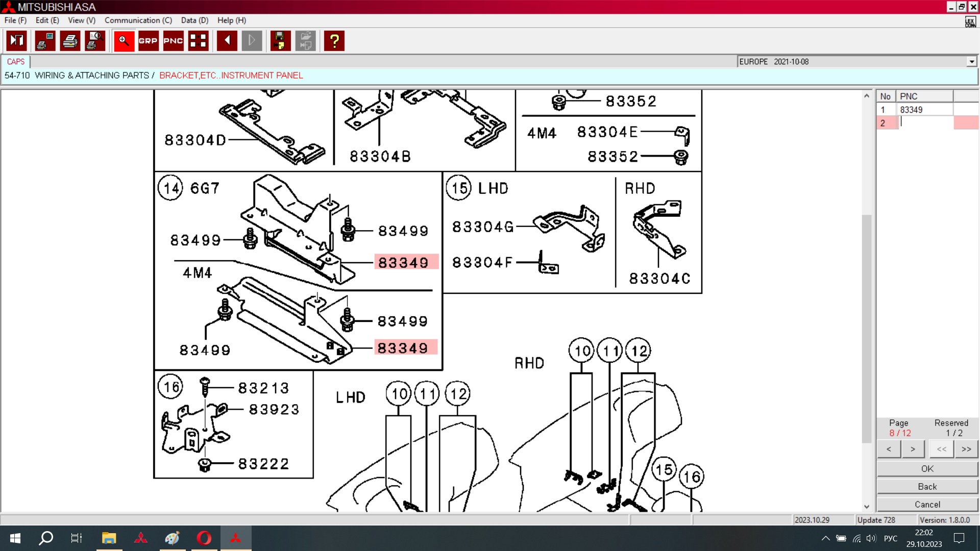Jump to next reserved with >> button

click(x=966, y=449)
